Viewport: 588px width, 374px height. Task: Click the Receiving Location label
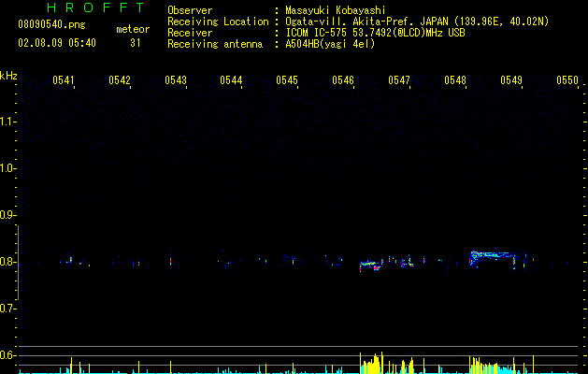coord(218,22)
